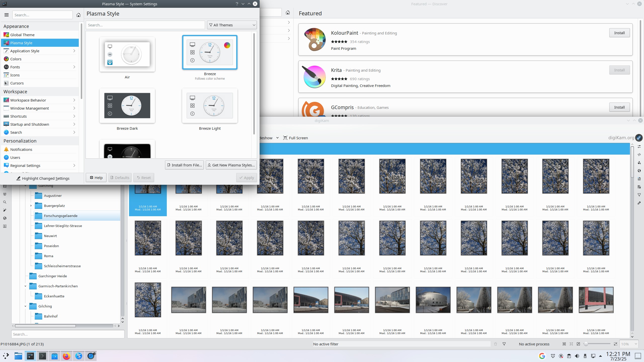The height and width of the screenshot is (362, 644).
Task: Expand Application Style submenu arrow
Action: (x=74, y=51)
